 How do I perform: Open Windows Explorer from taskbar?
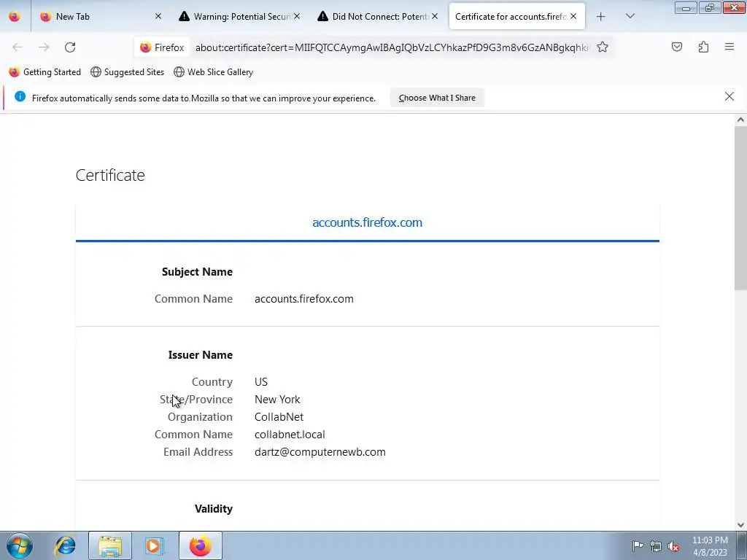tap(110, 545)
